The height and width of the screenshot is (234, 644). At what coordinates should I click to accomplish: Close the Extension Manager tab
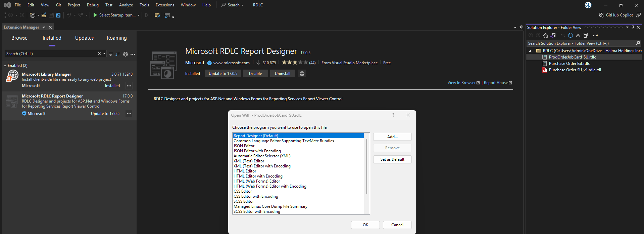point(50,27)
